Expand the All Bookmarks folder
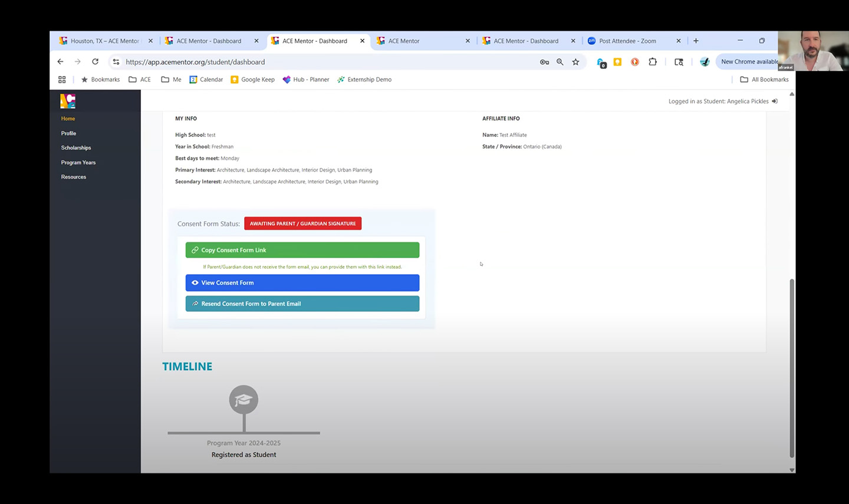The height and width of the screenshot is (504, 849). click(764, 80)
